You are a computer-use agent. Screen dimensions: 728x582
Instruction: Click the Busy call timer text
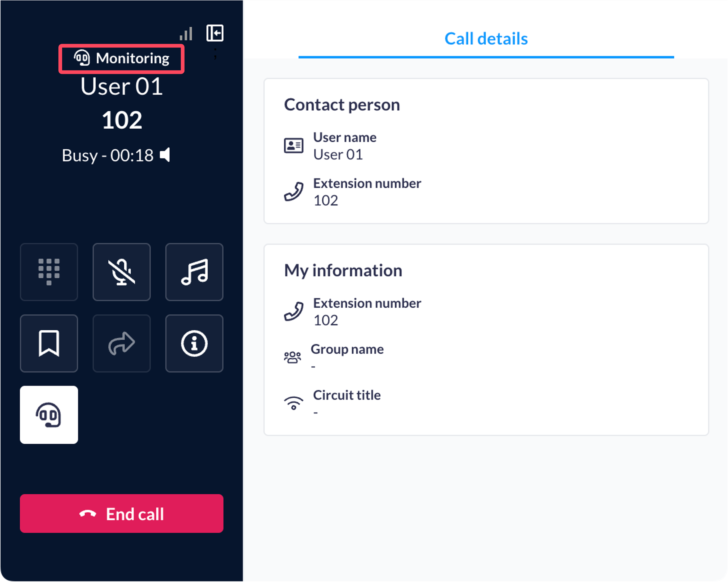tap(108, 156)
